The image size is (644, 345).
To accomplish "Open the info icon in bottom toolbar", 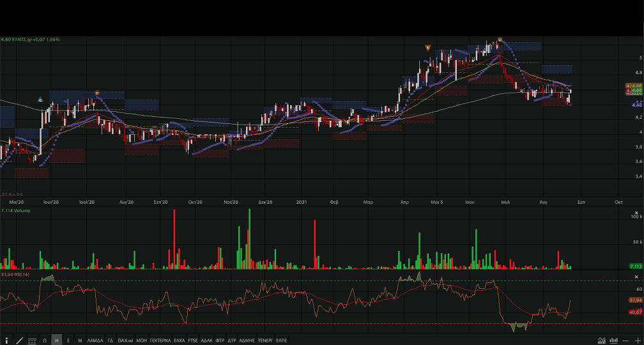I will pos(6,341).
